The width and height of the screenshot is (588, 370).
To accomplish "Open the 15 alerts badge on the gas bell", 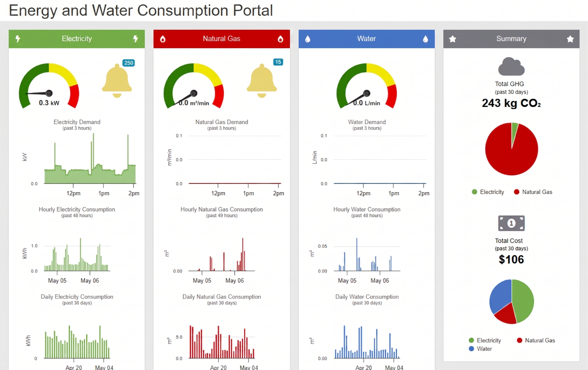I will click(278, 62).
